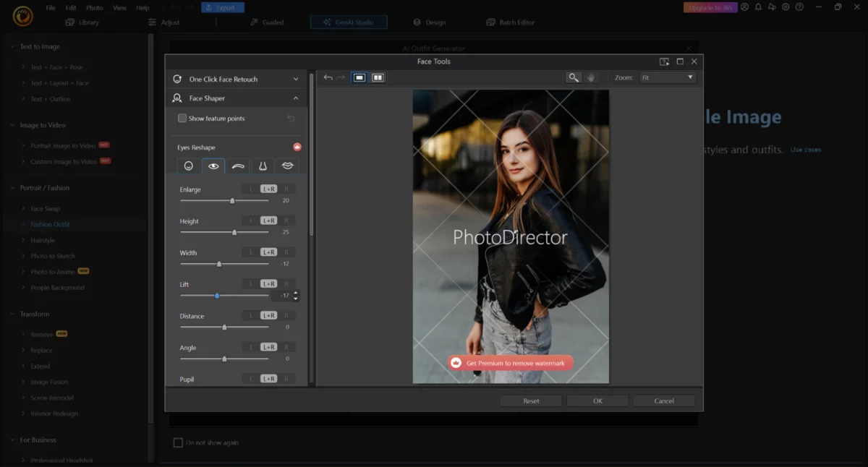Click the Export button
The height and width of the screenshot is (467, 868).
click(222, 8)
